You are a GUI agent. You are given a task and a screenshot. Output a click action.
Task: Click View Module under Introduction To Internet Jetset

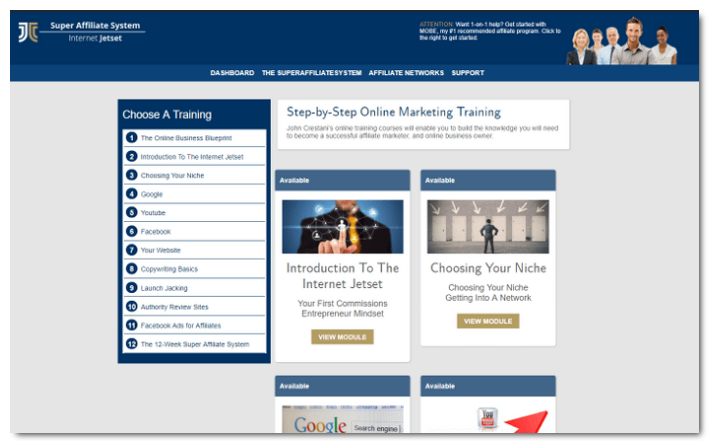click(x=342, y=337)
